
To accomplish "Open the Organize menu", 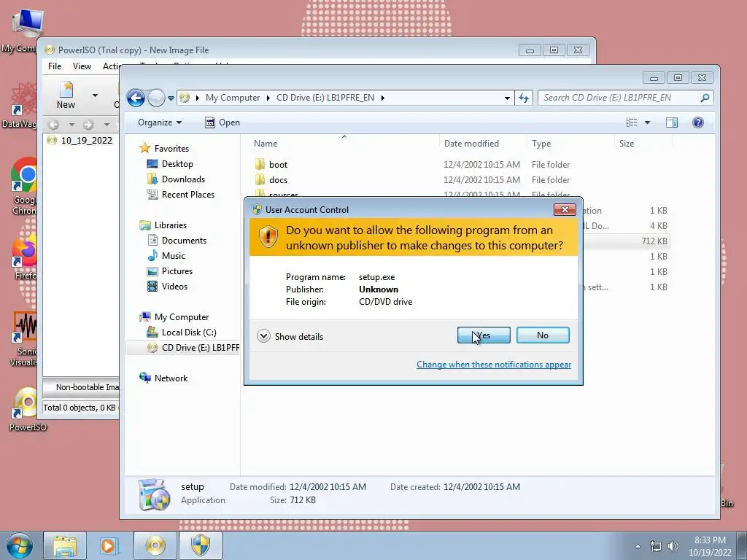I will (160, 122).
